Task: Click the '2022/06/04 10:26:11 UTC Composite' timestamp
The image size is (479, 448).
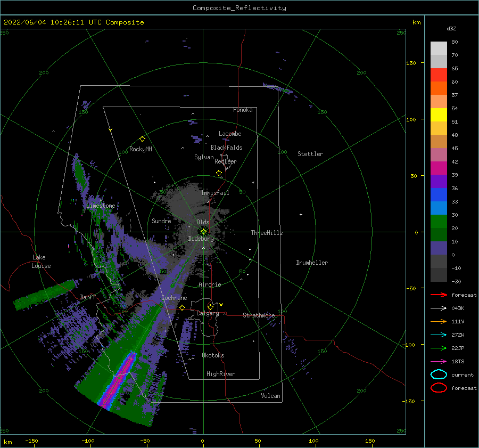Action: tap(73, 22)
